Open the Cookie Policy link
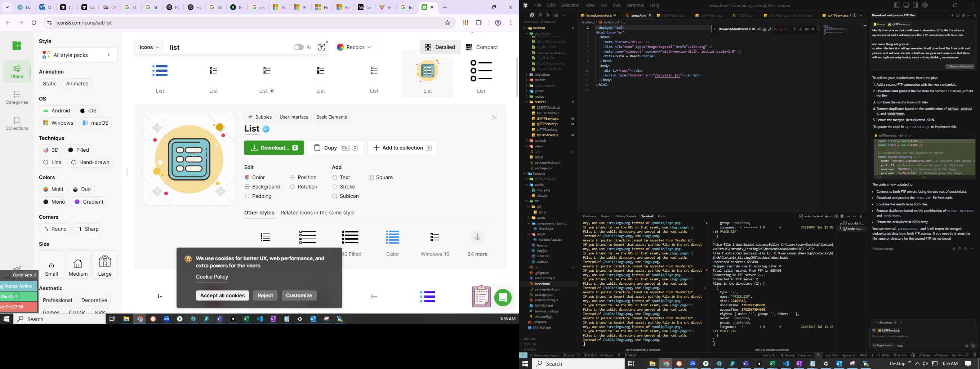980x369 pixels. (x=212, y=277)
